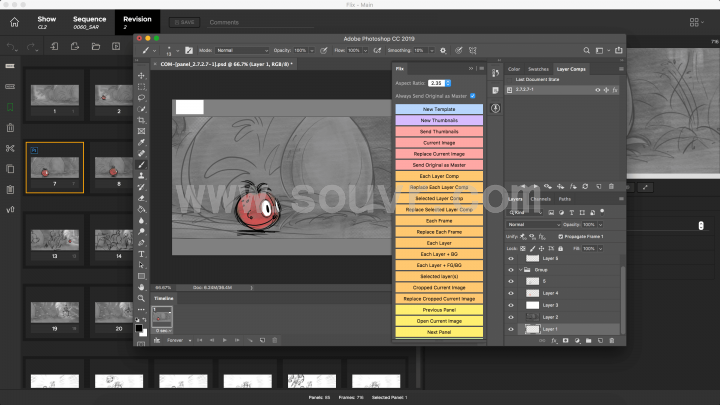Open the brush Opacity dropdown arrow
Screen dimensions: 720x405
point(312,51)
